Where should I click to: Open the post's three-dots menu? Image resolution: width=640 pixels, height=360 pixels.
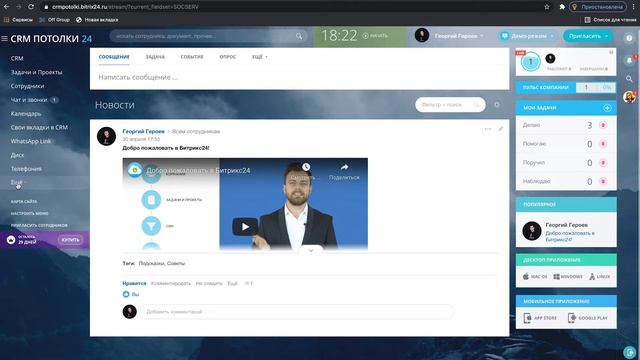tap(488, 129)
